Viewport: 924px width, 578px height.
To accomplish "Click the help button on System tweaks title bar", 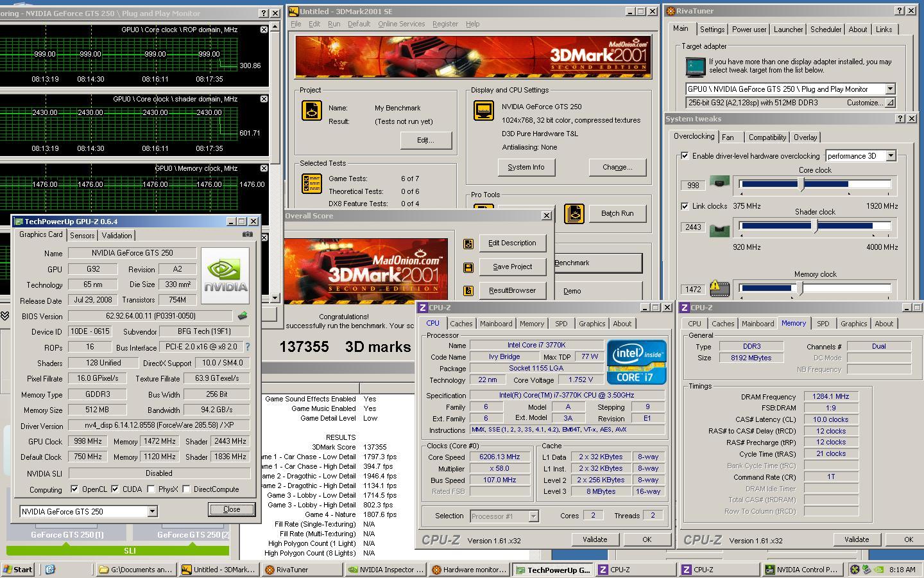I will point(900,119).
